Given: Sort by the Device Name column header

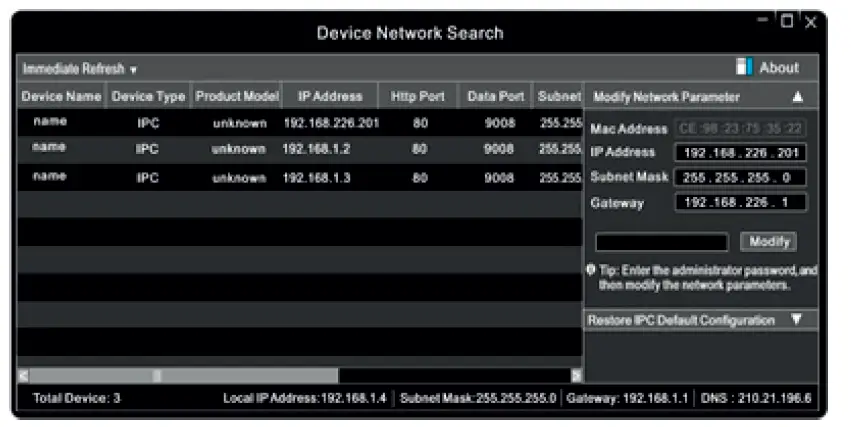Looking at the screenshot, I should (x=62, y=97).
